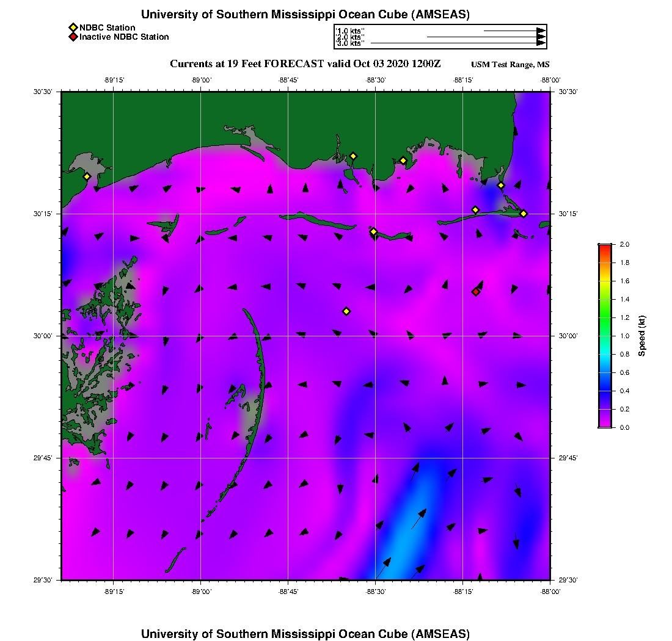Select the red inactive NDBC station marker on map
The height and width of the screenshot is (641, 672).
(476, 292)
